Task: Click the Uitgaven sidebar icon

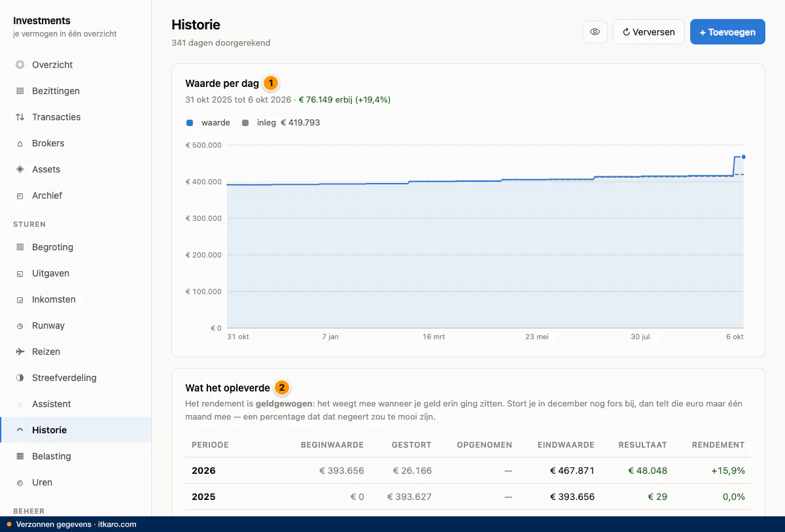Action: (x=20, y=273)
